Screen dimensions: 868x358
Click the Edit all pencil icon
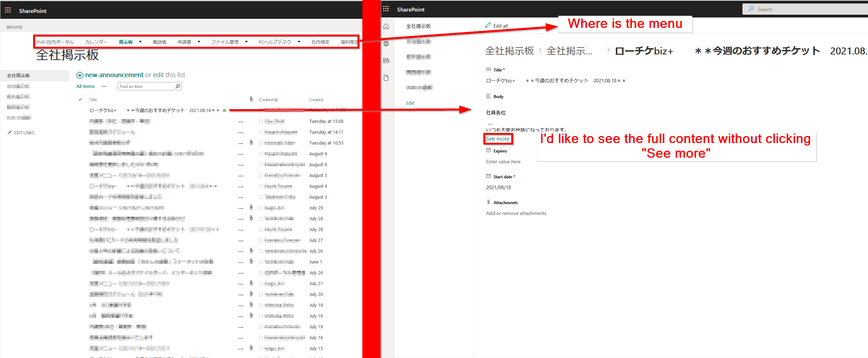[x=488, y=25]
